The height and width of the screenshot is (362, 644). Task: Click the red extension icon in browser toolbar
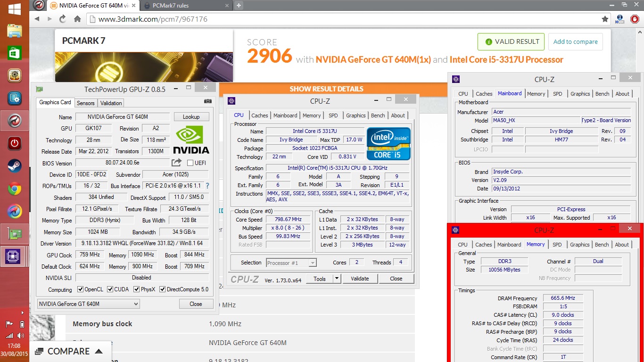635,19
